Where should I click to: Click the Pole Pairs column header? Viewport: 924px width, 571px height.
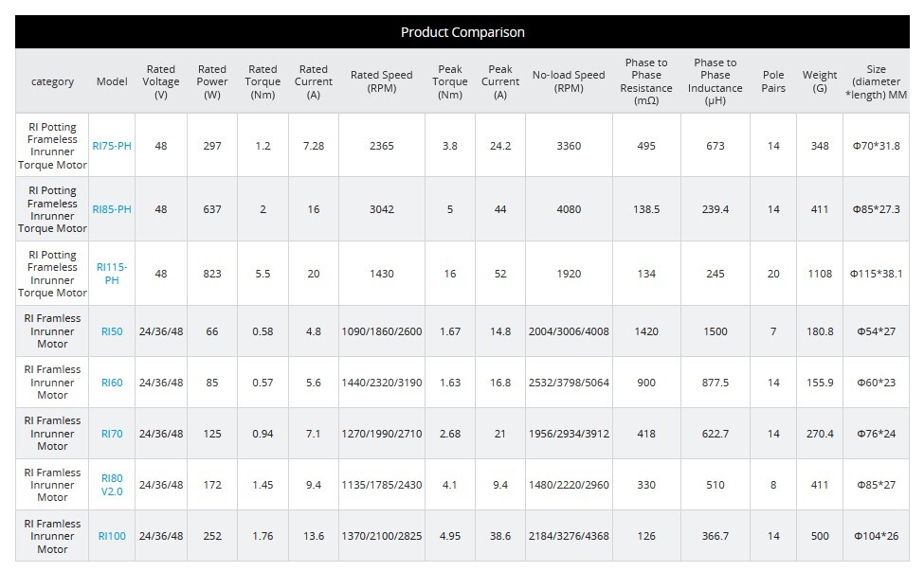(773, 81)
